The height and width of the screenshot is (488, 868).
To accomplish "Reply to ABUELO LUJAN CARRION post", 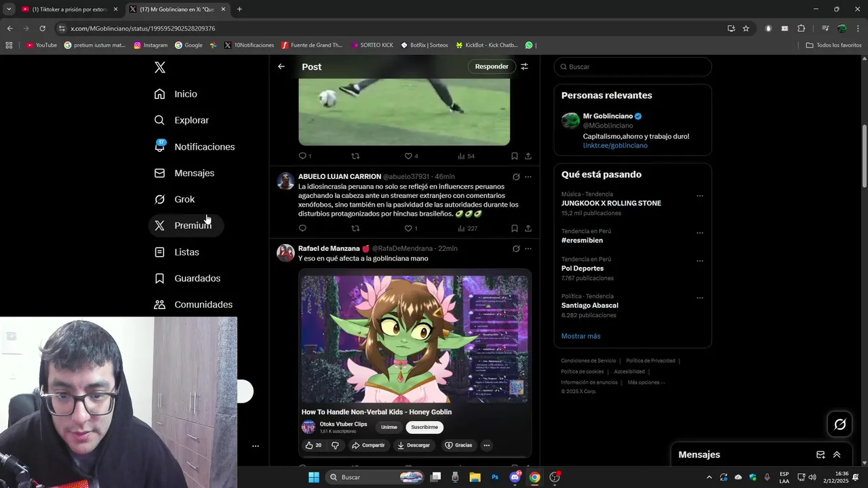I will 302,228.
